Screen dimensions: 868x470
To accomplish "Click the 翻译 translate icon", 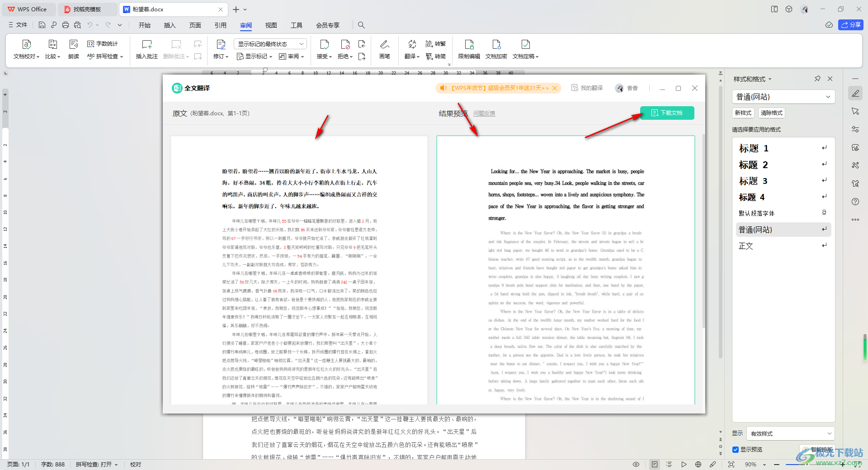I will [412, 44].
